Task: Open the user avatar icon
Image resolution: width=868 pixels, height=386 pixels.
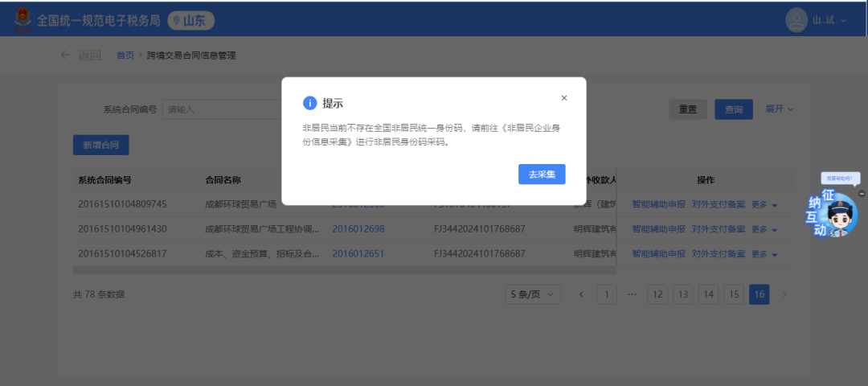Action: click(796, 20)
